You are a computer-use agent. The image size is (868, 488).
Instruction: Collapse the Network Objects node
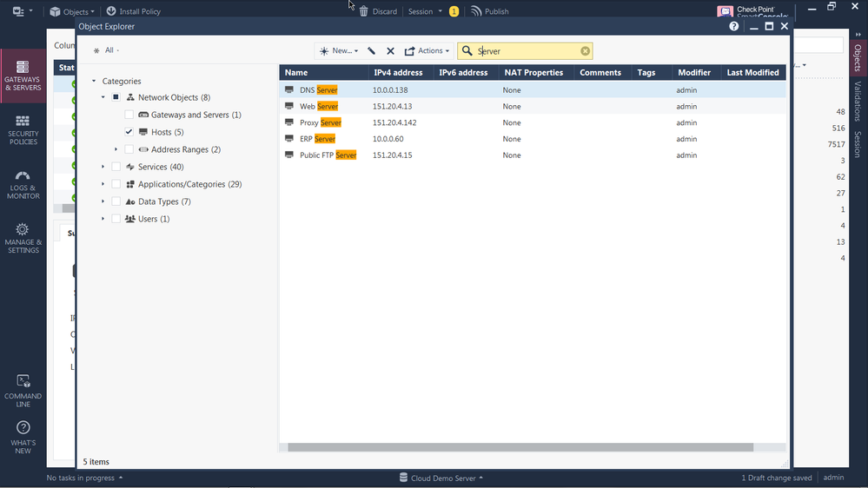click(103, 97)
